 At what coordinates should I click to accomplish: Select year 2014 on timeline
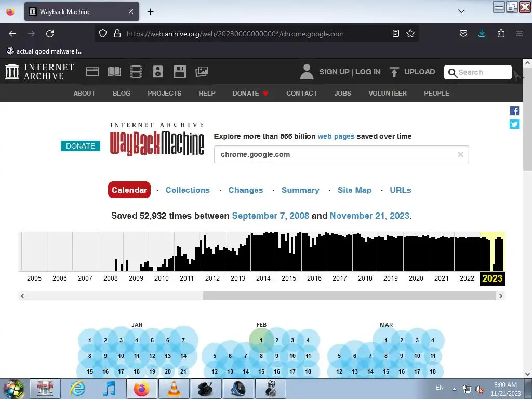coord(263,278)
